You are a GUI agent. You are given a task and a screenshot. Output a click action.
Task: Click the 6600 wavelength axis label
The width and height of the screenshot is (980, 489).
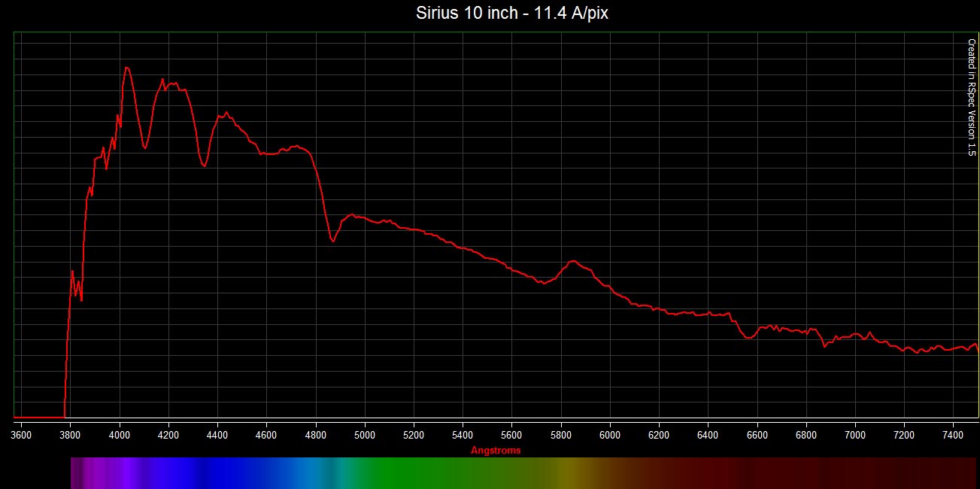point(757,435)
